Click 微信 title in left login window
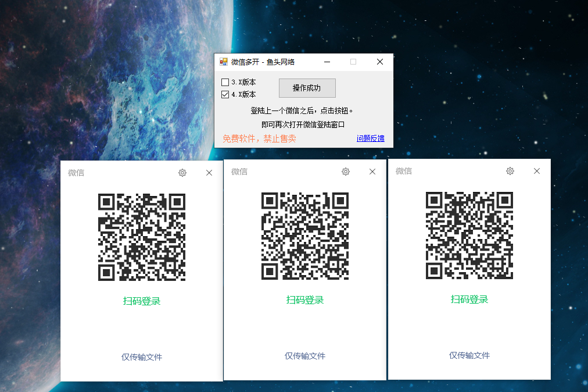This screenshot has height=392, width=588. 76,173
